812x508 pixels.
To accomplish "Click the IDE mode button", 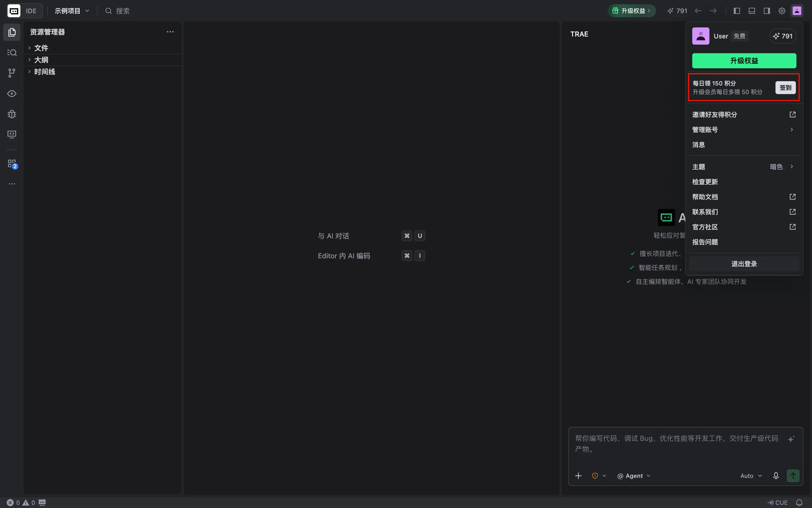I will coord(31,11).
